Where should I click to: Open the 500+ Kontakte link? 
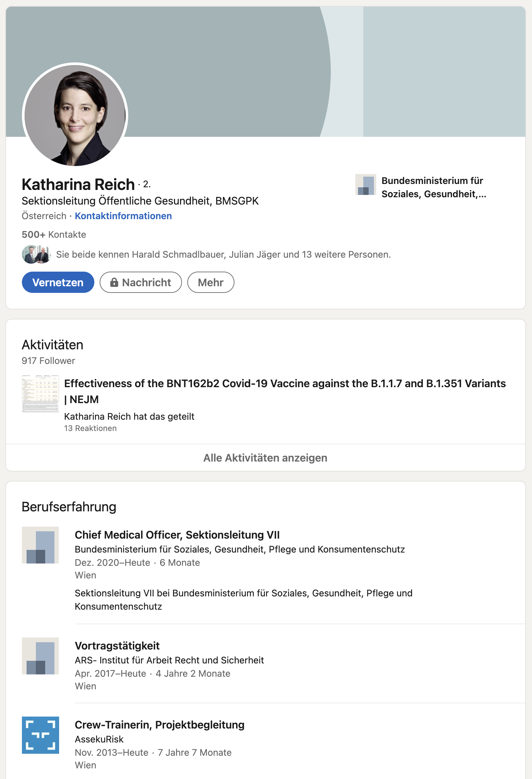54,234
